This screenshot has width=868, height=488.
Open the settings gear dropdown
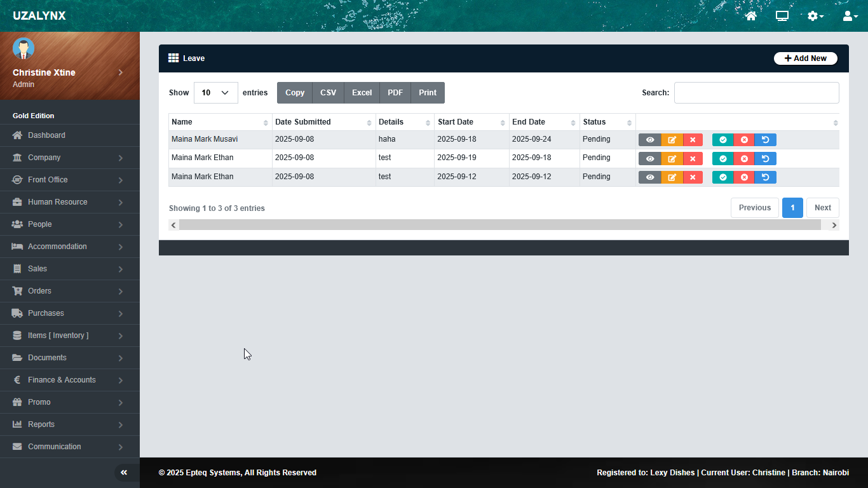pyautogui.click(x=815, y=16)
